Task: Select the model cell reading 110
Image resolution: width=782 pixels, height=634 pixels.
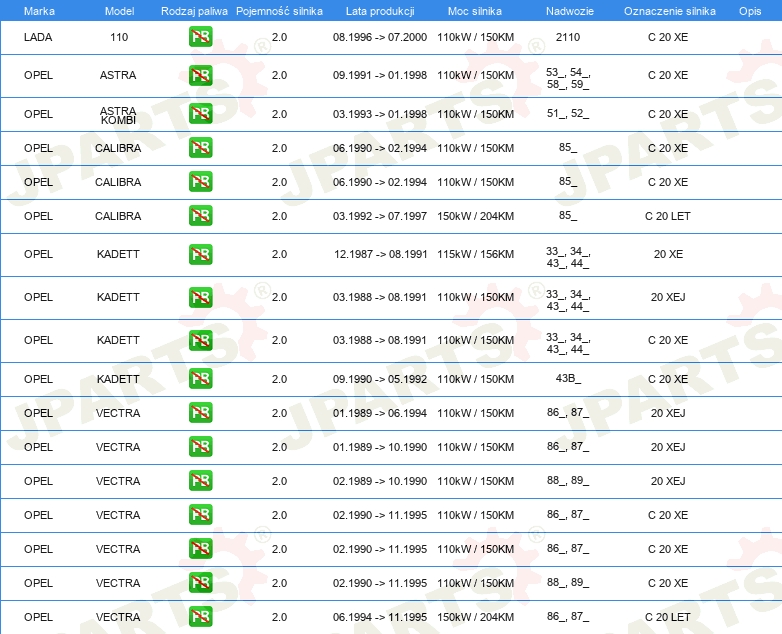Action: point(119,37)
